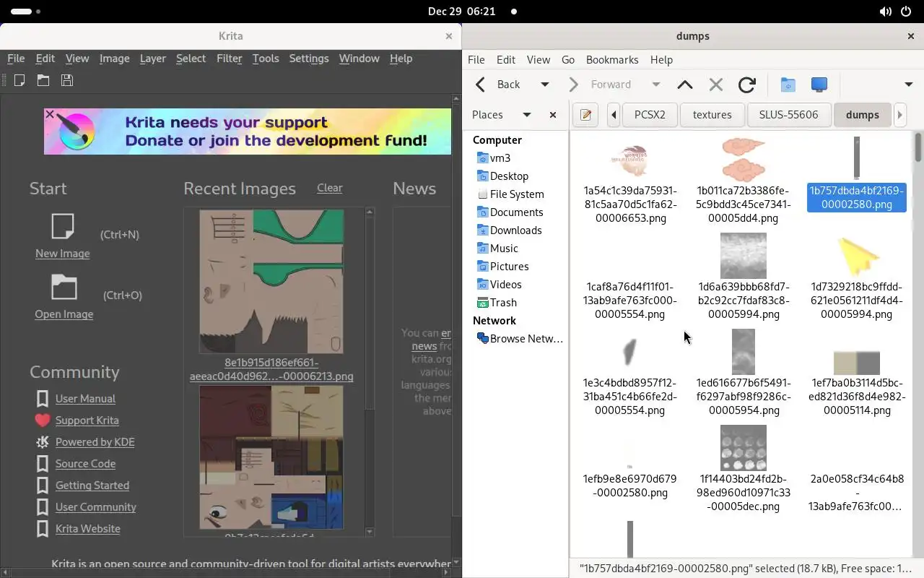
Task: Go to SLUS-55606 path segment
Action: [x=788, y=115]
